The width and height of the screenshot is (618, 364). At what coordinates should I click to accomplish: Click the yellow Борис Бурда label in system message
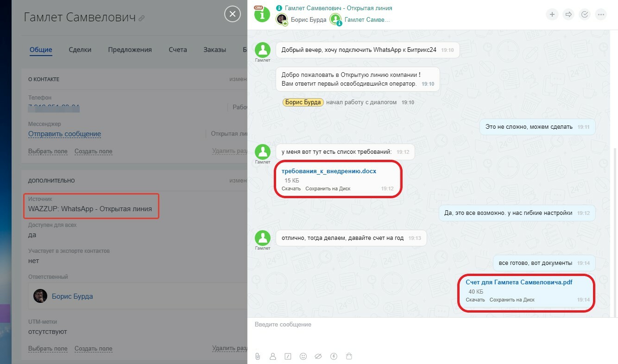[x=303, y=102]
